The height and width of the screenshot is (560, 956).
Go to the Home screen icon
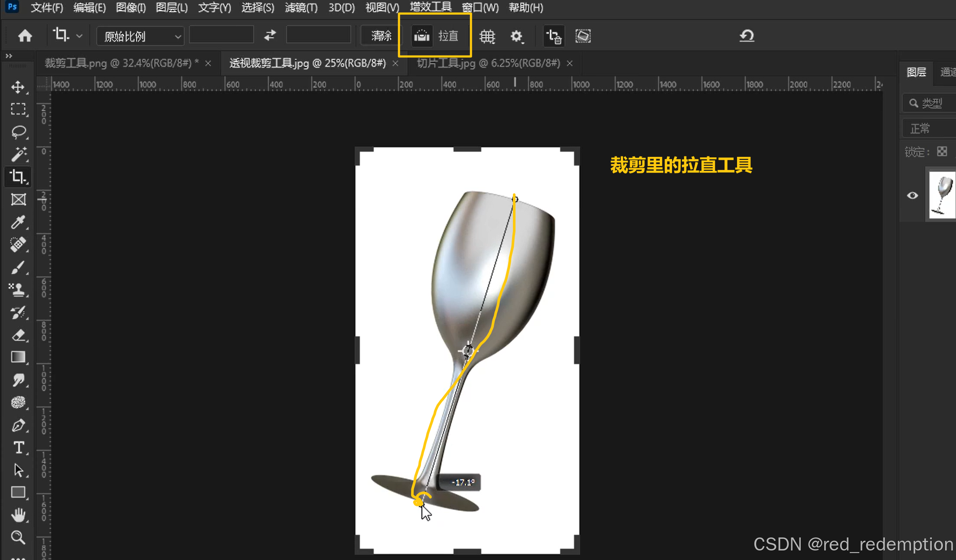25,36
